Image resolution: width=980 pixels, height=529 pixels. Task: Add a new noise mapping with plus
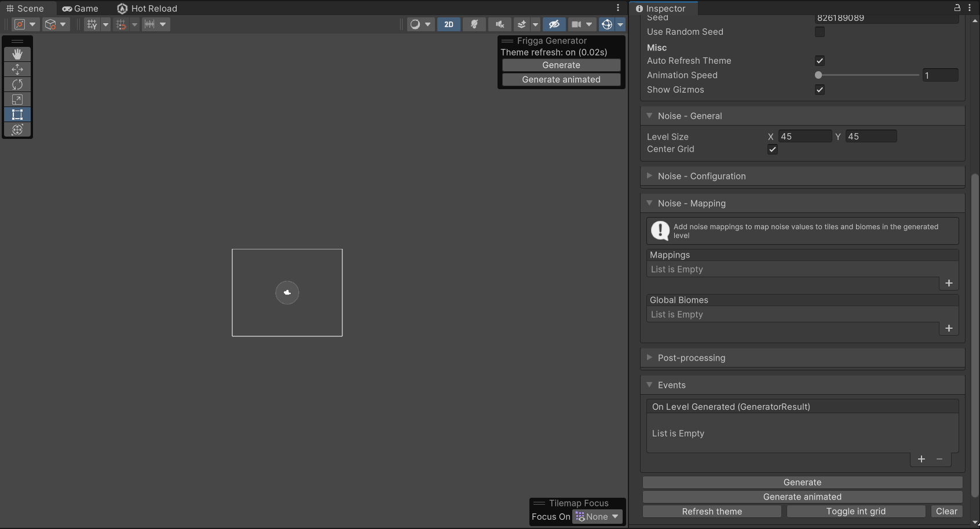(x=949, y=283)
